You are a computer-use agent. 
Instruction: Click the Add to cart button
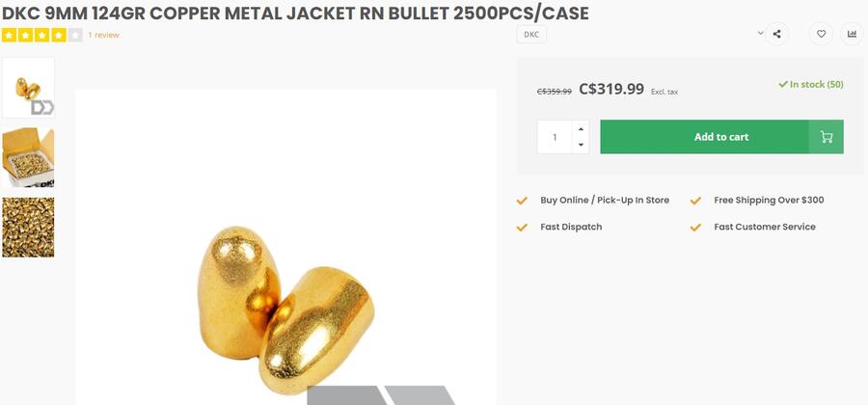pos(721,137)
